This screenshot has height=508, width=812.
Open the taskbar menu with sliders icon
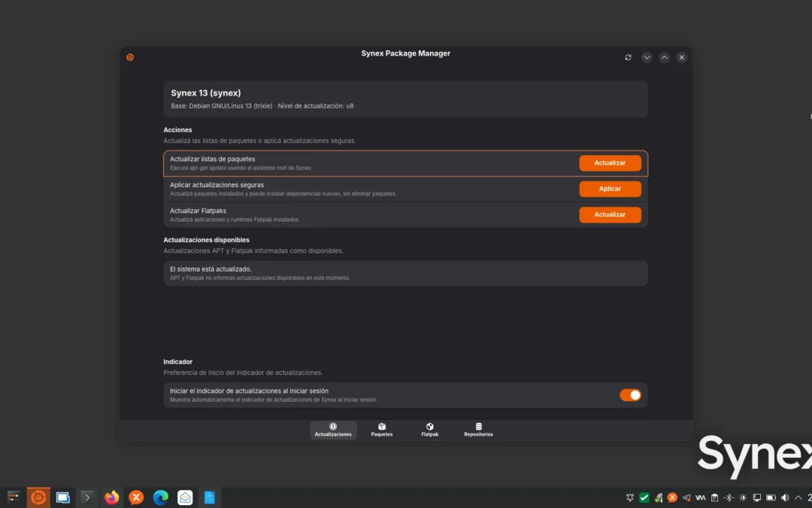(14, 497)
